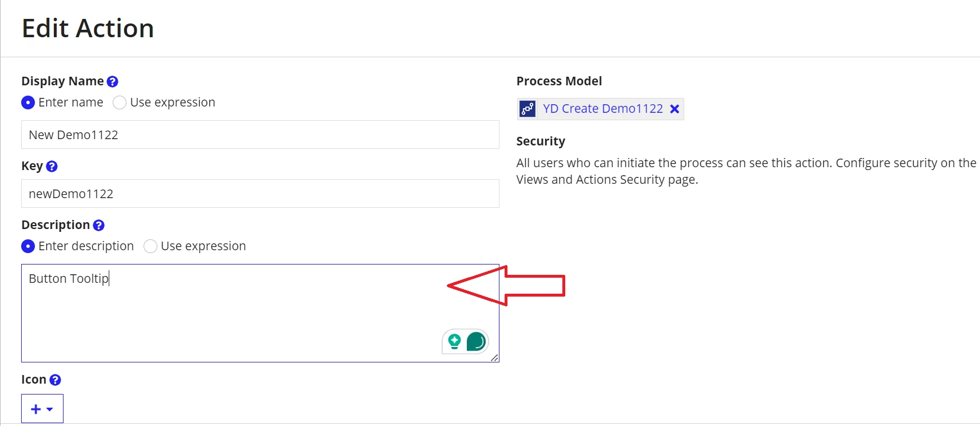980x426 pixels.
Task: Click the dark green Grammarly icon
Action: click(x=476, y=342)
